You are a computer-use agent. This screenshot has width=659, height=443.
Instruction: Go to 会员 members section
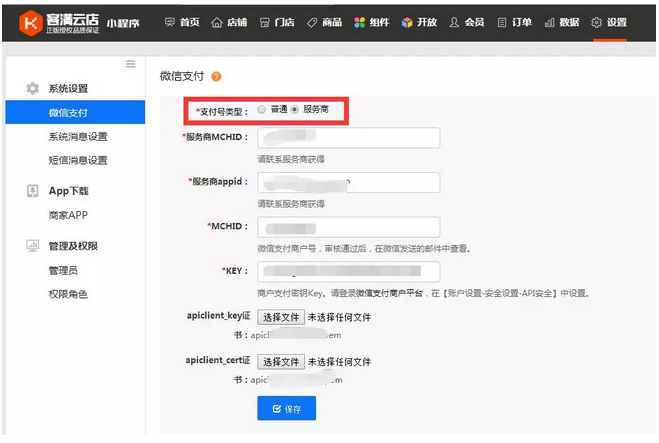click(x=474, y=22)
